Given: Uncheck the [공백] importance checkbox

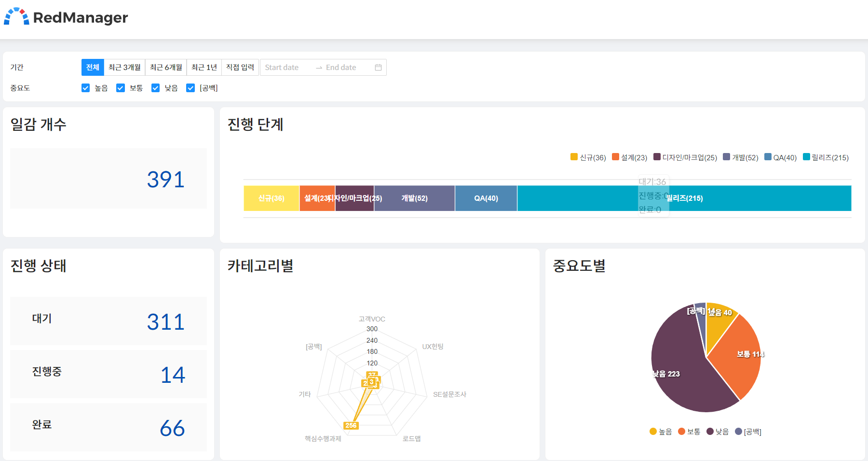Looking at the screenshot, I should 190,88.
